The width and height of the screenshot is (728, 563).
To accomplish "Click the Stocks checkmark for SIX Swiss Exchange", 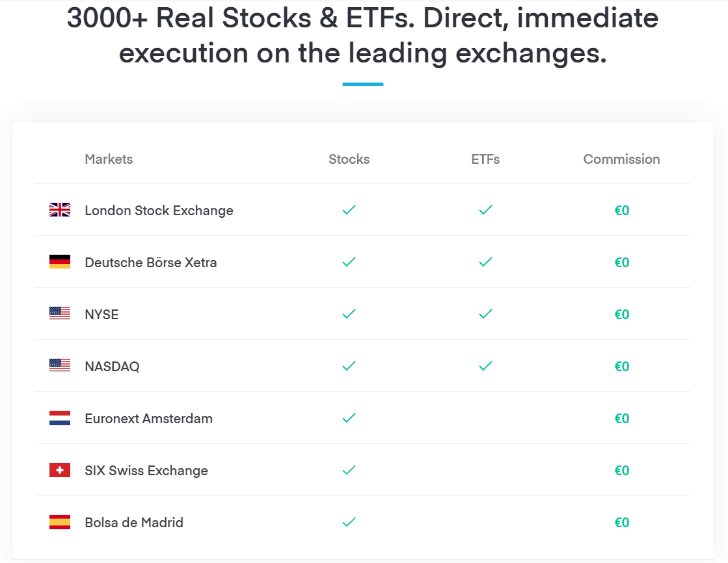I will [x=349, y=470].
